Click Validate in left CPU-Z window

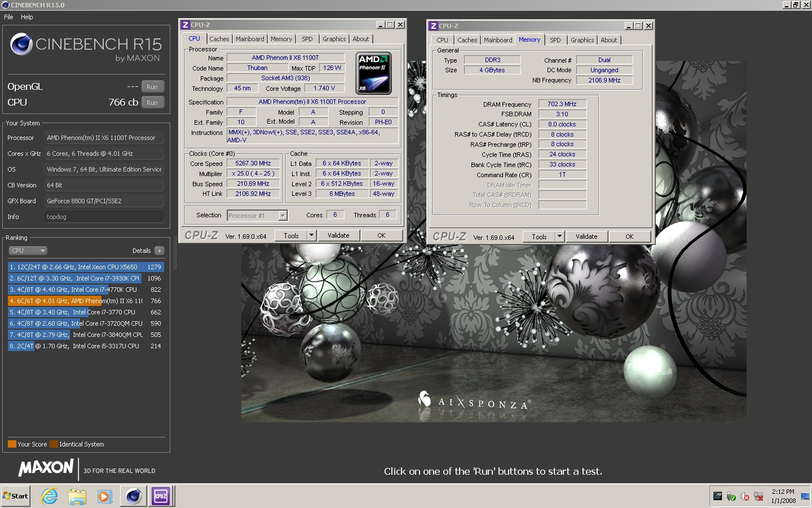338,235
